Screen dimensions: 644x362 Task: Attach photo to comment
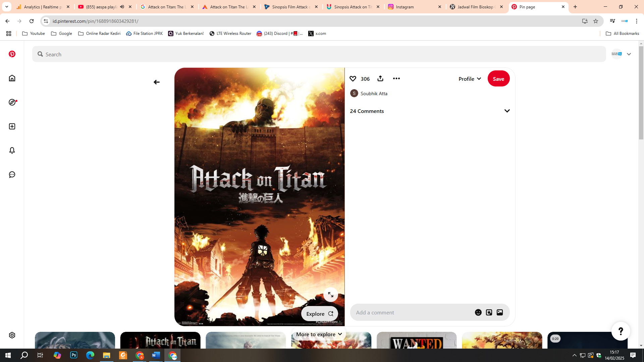coord(500,312)
